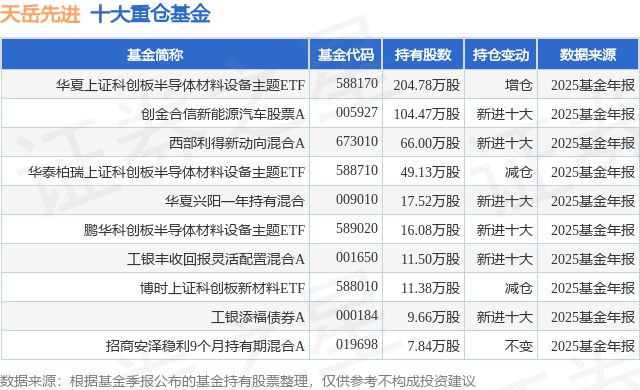Click fund code 000184
This screenshot has height=390, width=640.
357,315
